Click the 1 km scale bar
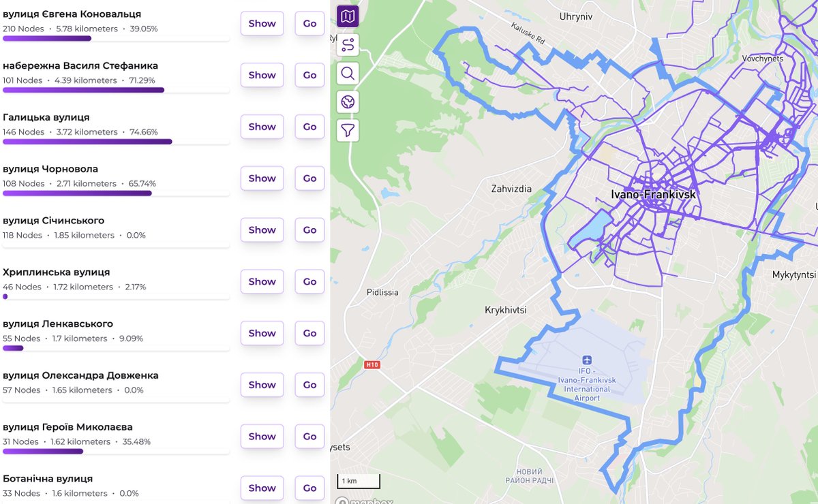Viewport: 818px width, 504px height. point(359,481)
